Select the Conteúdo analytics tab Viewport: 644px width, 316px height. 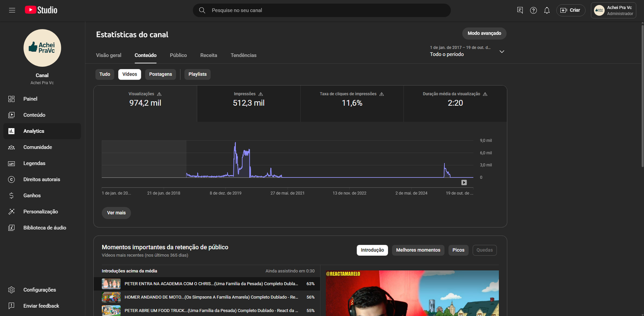click(x=146, y=55)
